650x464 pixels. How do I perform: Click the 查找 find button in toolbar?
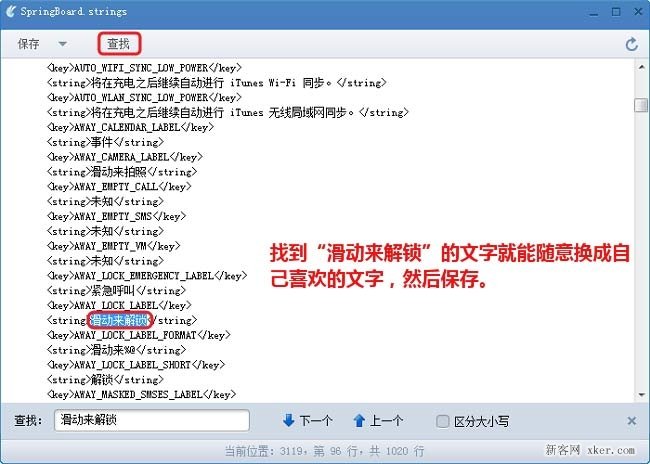(119, 44)
